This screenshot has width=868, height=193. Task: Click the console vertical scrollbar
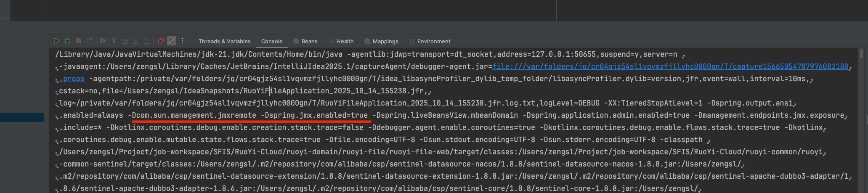(x=861, y=55)
